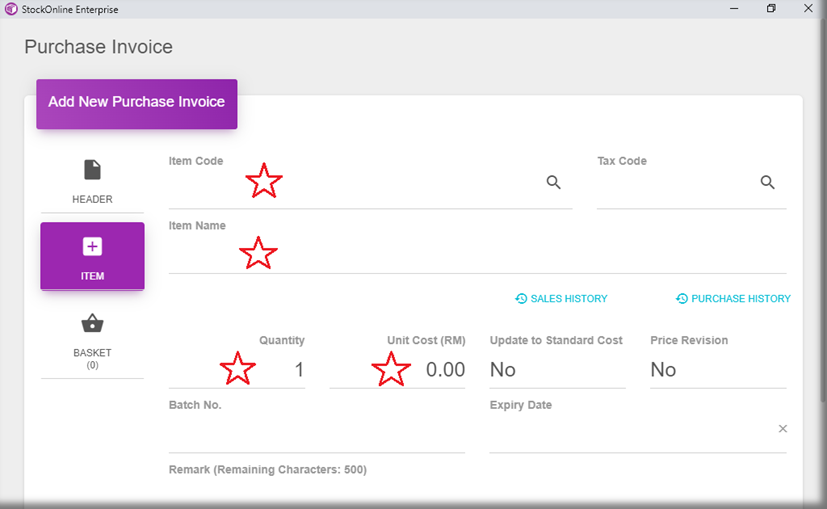Screen dimensions: 827x509
Task: Click the clock icon beside Sales History
Action: click(x=521, y=299)
